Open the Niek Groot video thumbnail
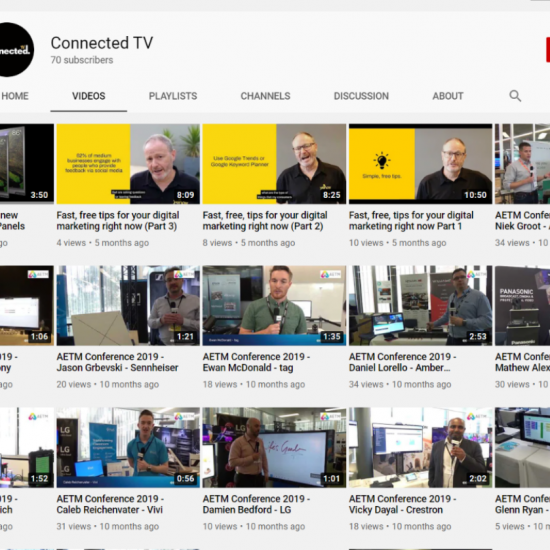 point(523,164)
